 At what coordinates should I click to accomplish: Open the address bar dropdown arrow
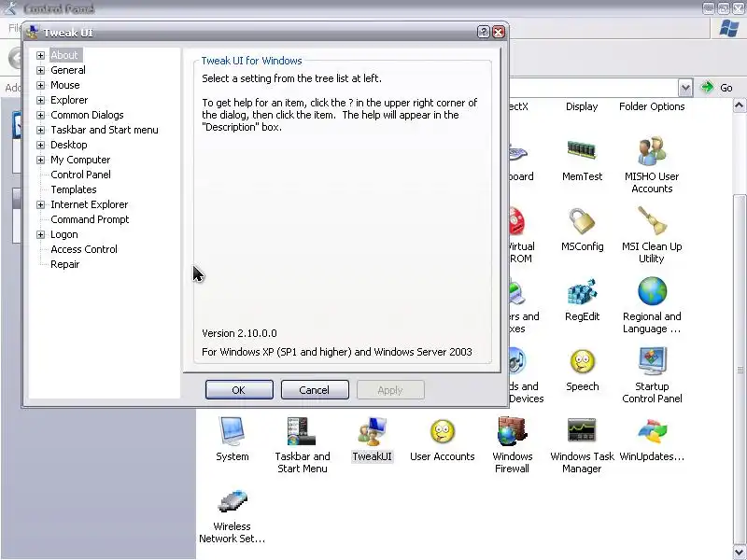[x=685, y=88]
